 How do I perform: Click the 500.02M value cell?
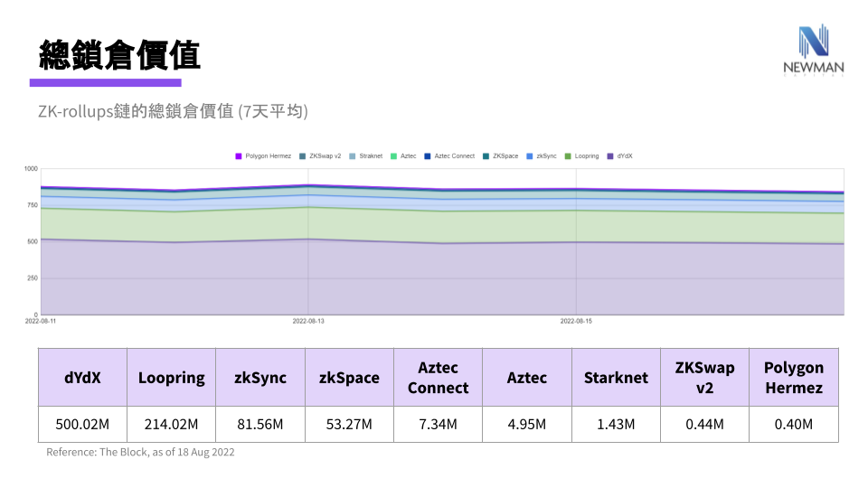pos(82,425)
